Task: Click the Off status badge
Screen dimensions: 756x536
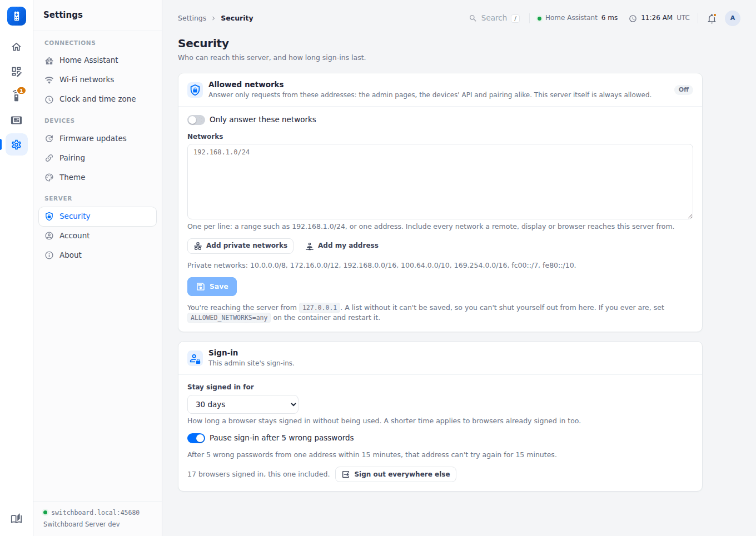Action: click(683, 89)
